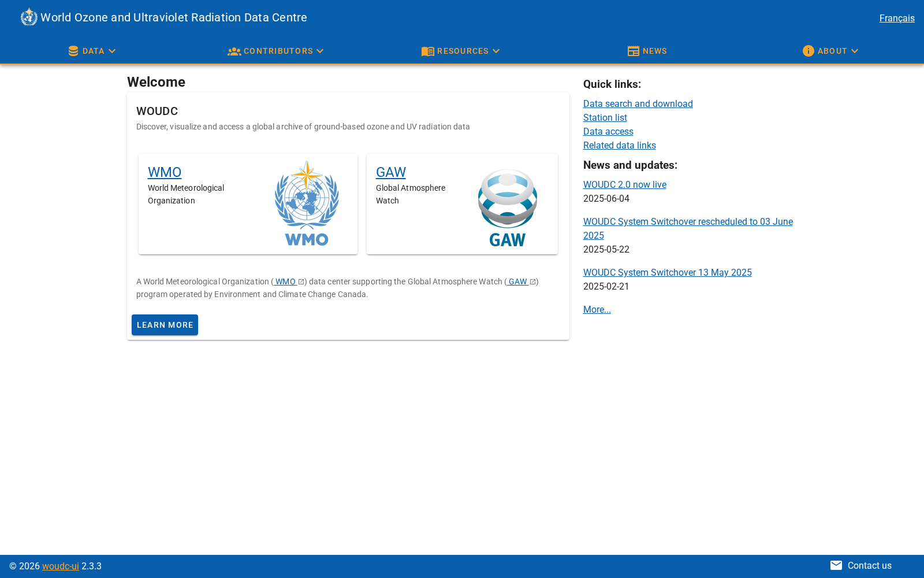Image resolution: width=924 pixels, height=578 pixels.
Task: Click the WMO emblem icon in the header
Action: 29,17
